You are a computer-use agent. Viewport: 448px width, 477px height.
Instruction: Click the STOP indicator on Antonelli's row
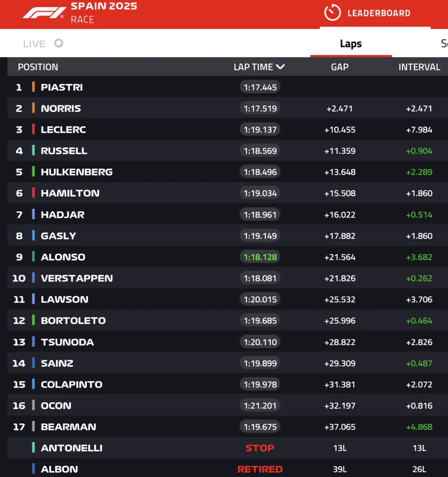[259, 448]
